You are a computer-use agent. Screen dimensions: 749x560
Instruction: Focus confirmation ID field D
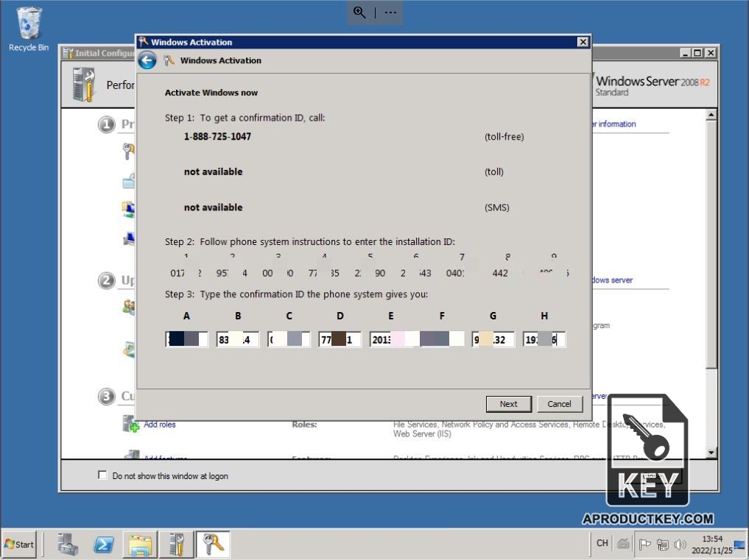click(x=340, y=339)
